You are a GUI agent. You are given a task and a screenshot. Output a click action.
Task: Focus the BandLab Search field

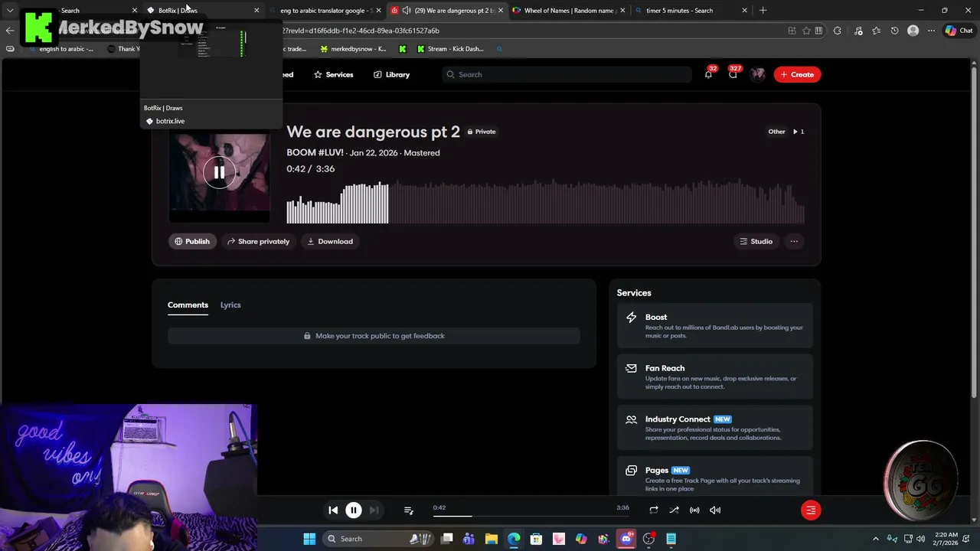(567, 74)
